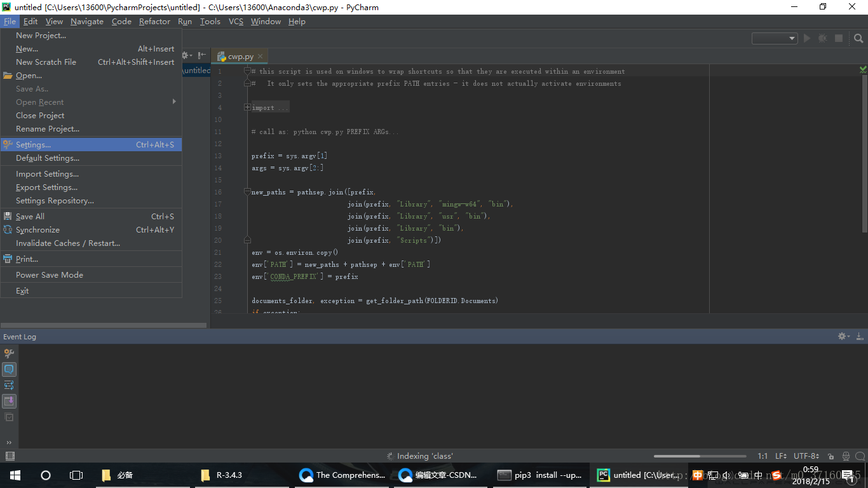
Task: Open the Edit menu
Action: (x=31, y=21)
